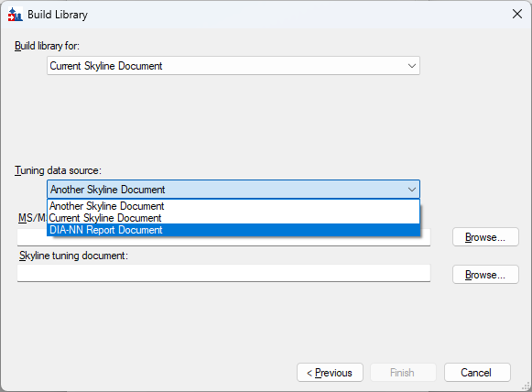Click the Build Library title bar text

point(58,15)
